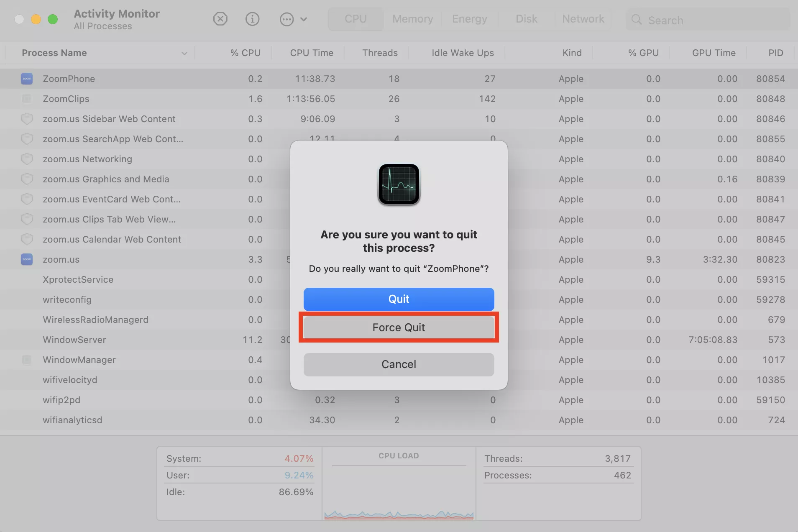
Task: Click the Quit button in the dialog
Action: [399, 299]
